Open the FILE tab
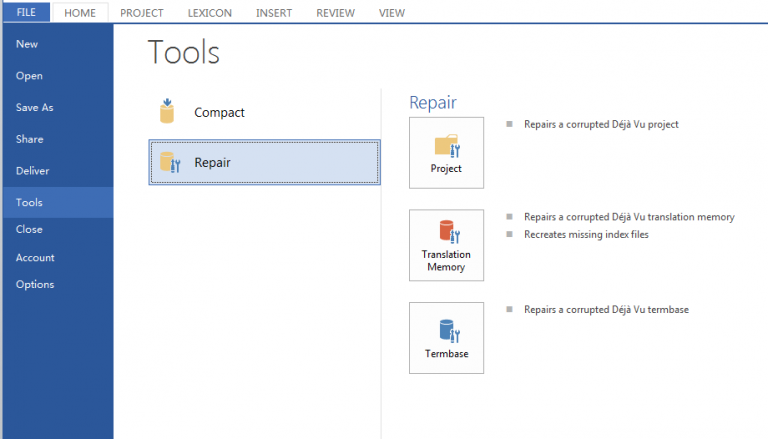768x439 pixels. (x=25, y=13)
